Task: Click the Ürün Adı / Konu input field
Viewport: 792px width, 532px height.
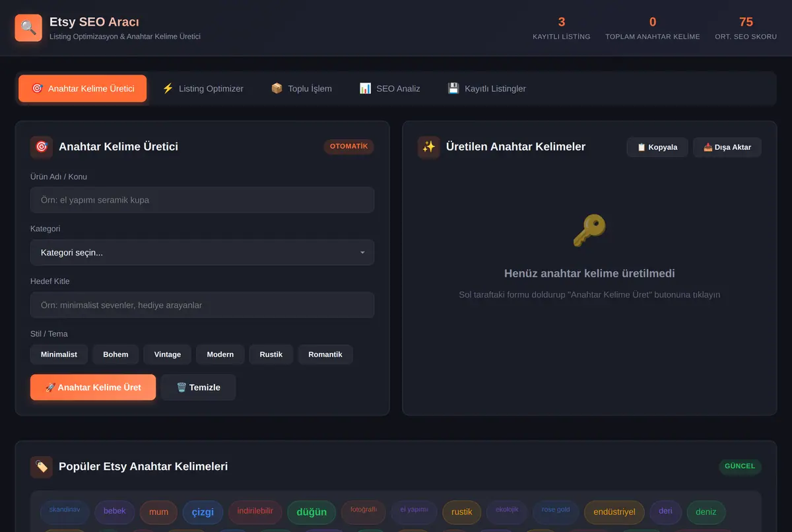Action: 202,200
